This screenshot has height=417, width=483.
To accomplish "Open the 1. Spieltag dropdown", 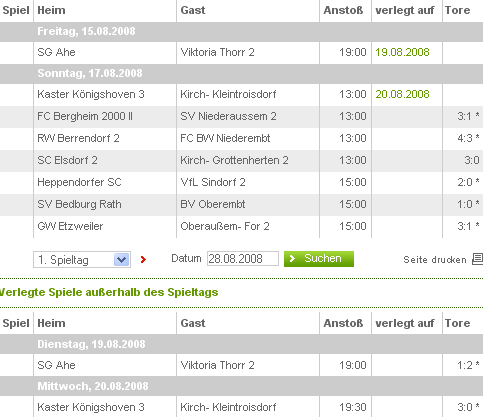I will tap(82, 260).
